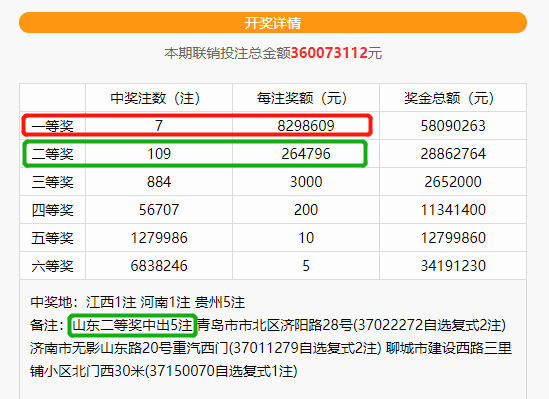The image size is (549, 399).
Task: Select the 三等奖 row label
Action: [x=53, y=182]
